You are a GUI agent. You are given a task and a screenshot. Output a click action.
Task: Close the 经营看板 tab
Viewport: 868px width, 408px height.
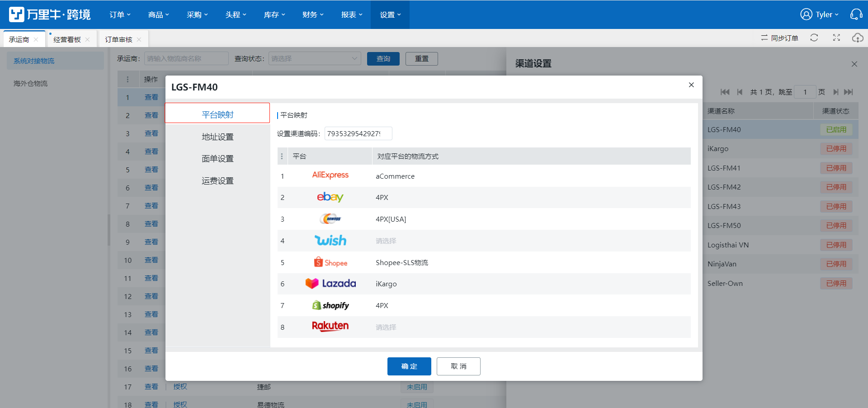(87, 40)
